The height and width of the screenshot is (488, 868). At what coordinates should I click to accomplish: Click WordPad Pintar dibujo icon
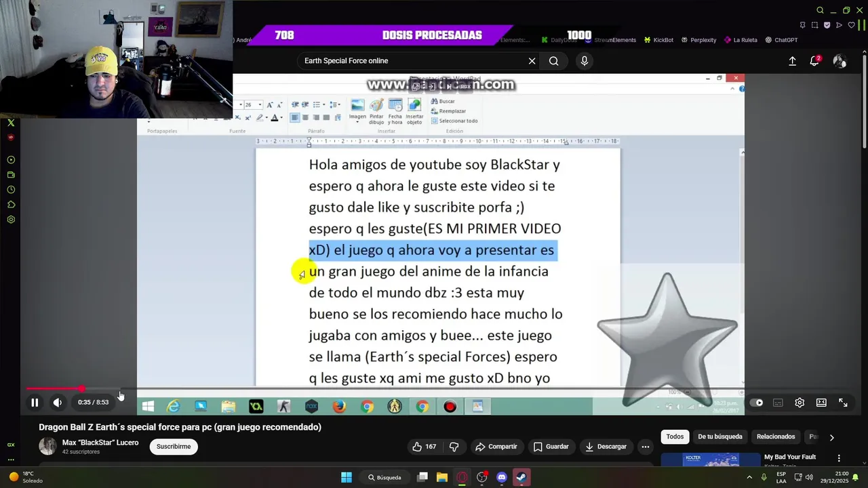coord(376,111)
